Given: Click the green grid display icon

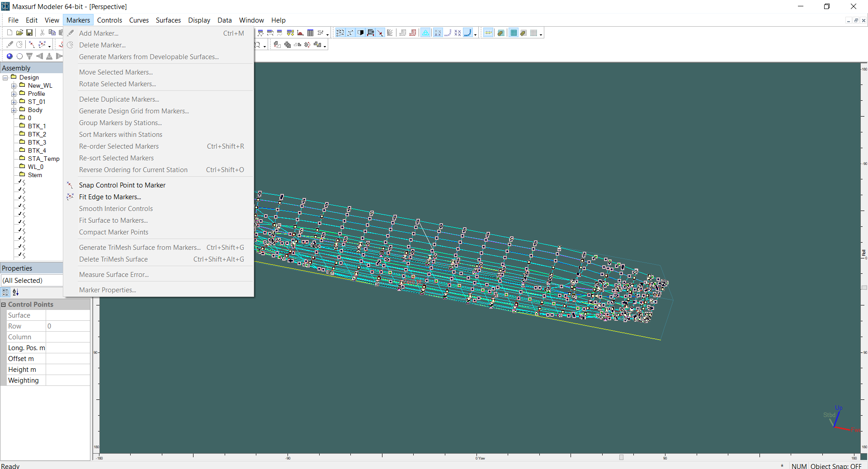Looking at the screenshot, I should (514, 33).
